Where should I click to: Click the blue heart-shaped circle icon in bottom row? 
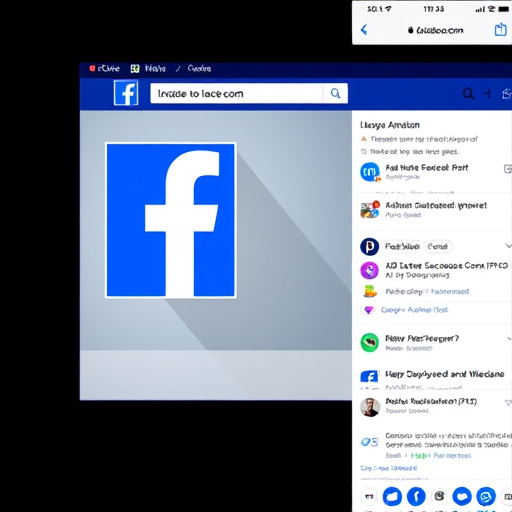tap(462, 497)
